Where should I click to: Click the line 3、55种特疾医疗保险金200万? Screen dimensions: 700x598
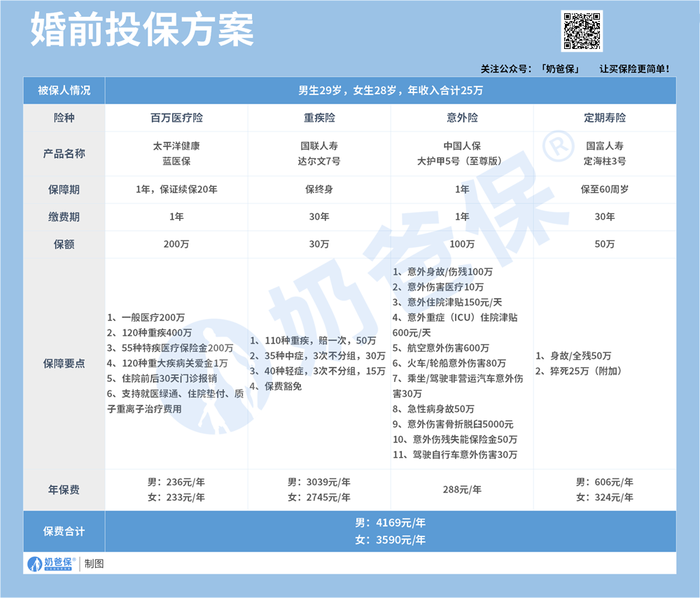170,348
